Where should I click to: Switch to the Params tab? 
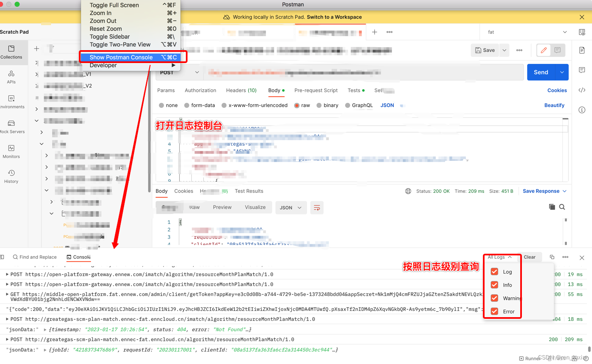tap(166, 90)
